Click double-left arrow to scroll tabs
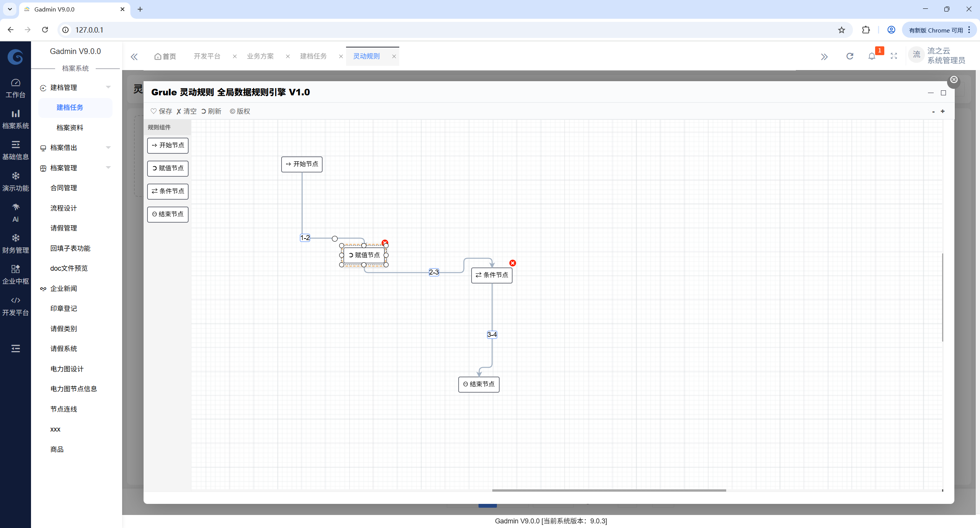This screenshot has height=528, width=980. tap(134, 57)
